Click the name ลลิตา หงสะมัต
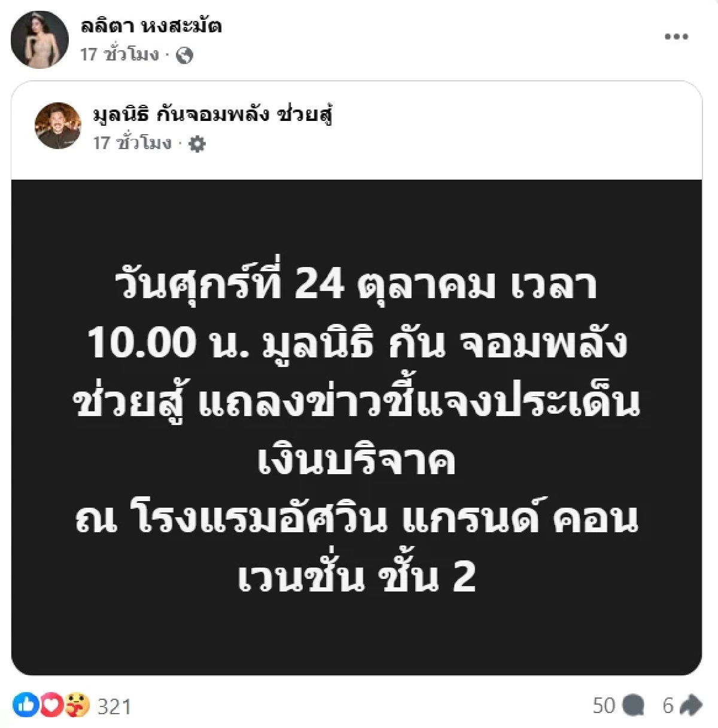The image size is (718, 728). coord(151,26)
